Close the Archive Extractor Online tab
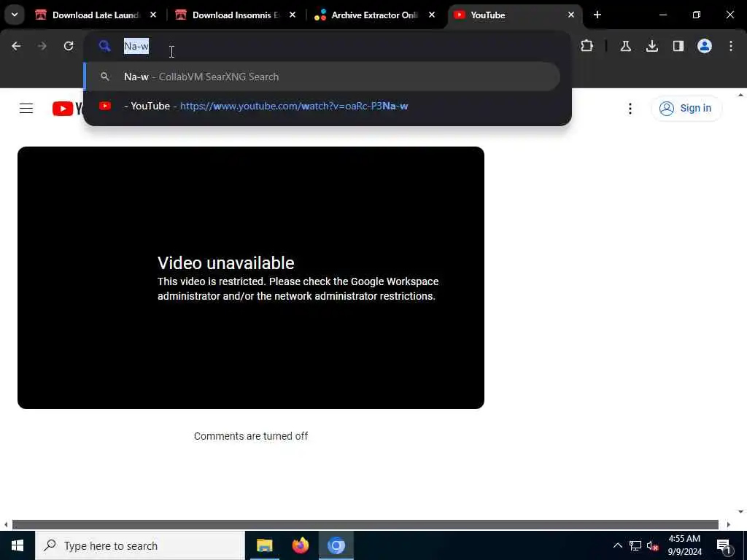This screenshot has height=560, width=747. [432, 15]
